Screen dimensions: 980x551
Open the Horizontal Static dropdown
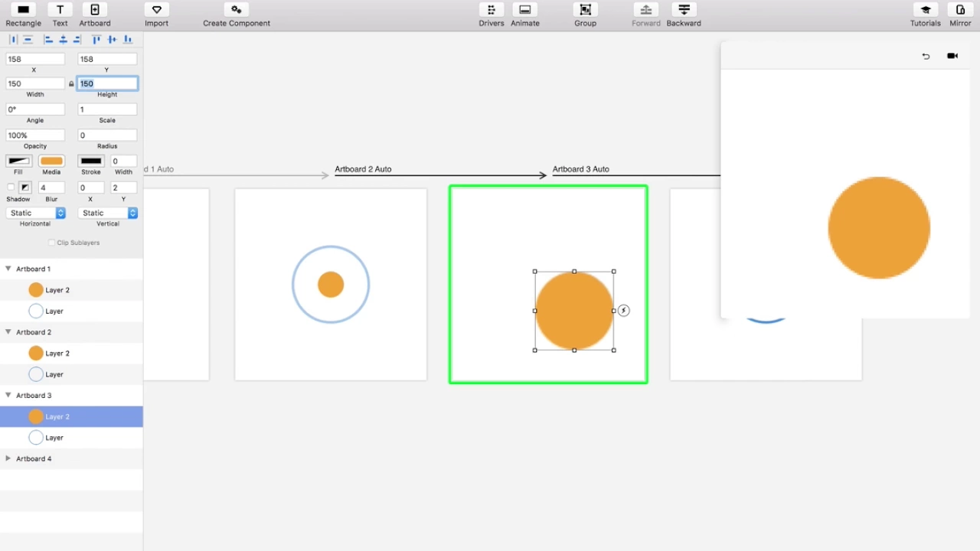tap(35, 213)
